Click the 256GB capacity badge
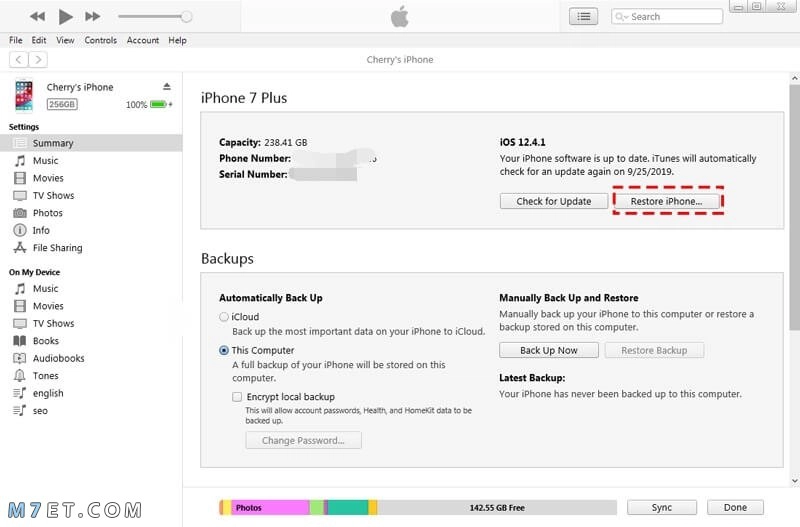 [x=62, y=105]
